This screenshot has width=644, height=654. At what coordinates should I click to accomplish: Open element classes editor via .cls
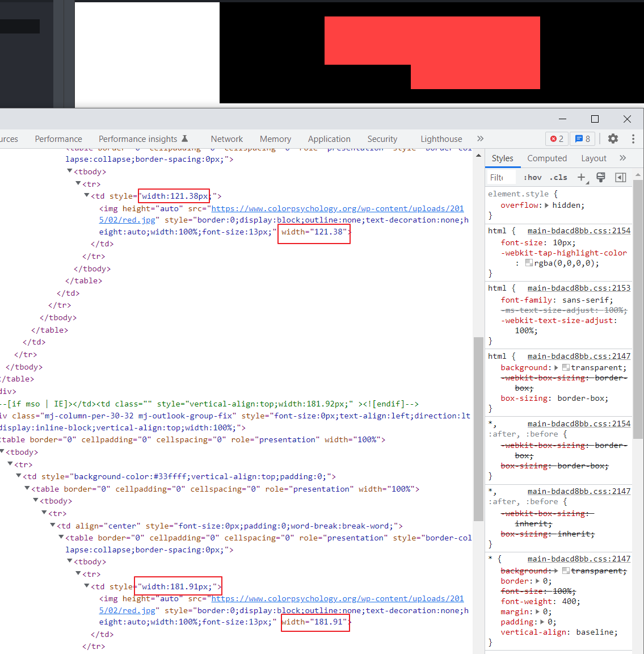558,177
